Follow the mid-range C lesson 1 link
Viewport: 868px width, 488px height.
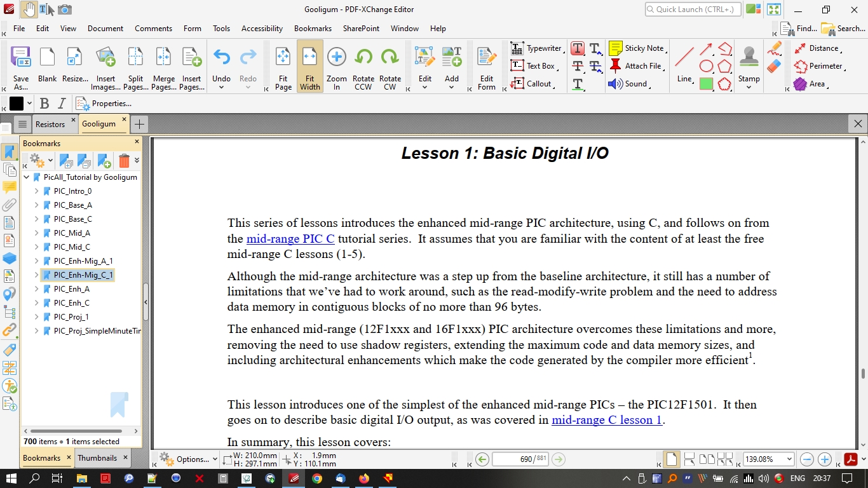coord(607,420)
